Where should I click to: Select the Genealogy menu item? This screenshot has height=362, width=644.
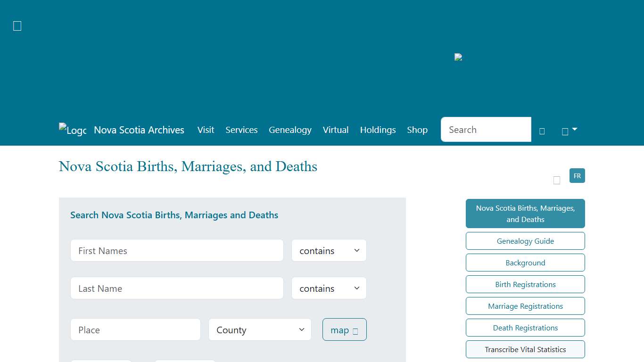click(290, 130)
